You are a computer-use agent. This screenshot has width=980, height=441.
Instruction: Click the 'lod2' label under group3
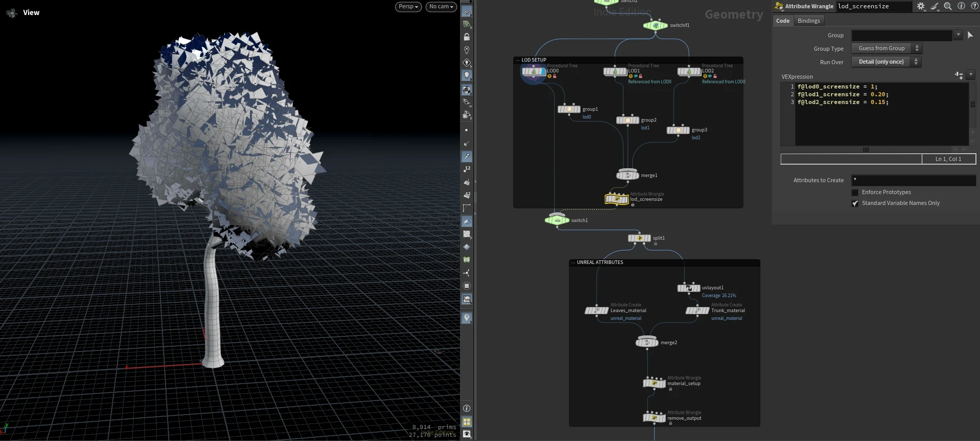point(696,138)
